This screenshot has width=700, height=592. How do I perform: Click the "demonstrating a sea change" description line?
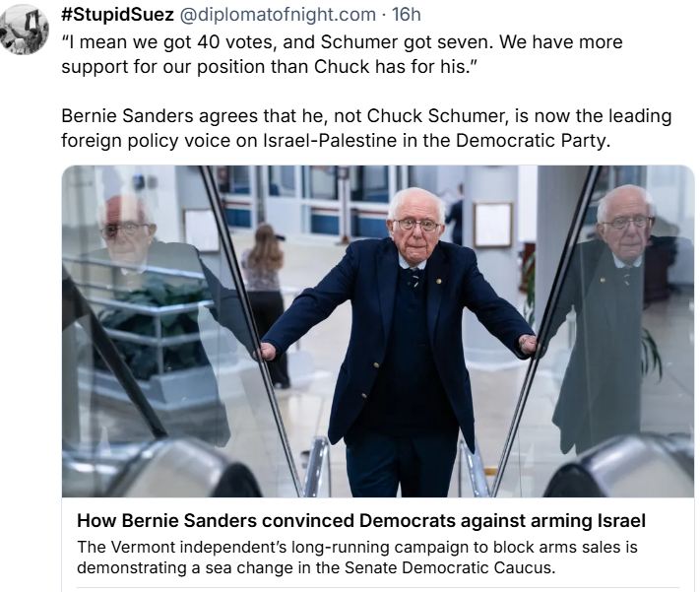[316, 568]
